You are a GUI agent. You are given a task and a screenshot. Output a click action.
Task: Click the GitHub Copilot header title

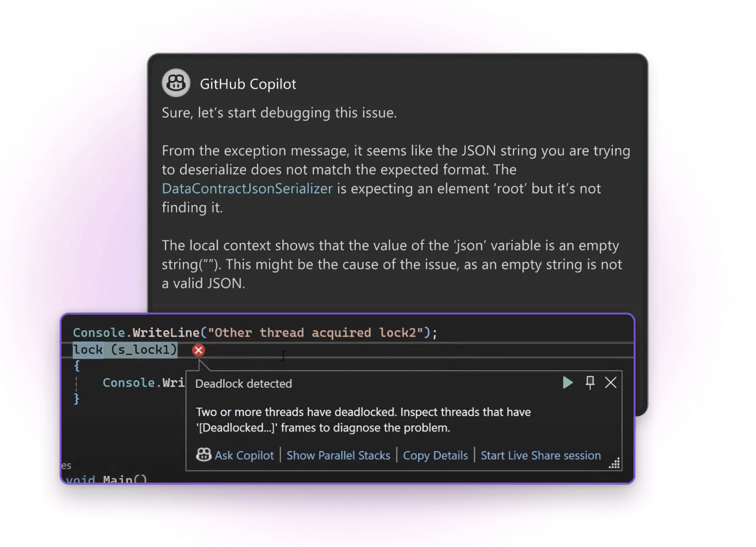(248, 84)
